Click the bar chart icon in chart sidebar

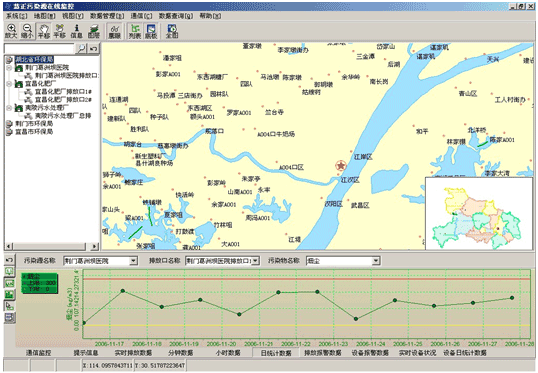(10, 294)
